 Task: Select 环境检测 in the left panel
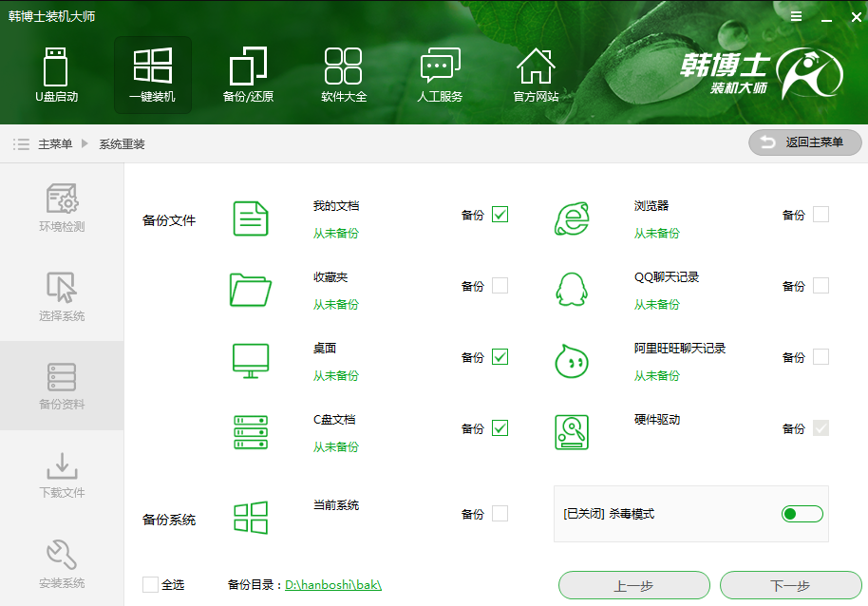(61, 206)
